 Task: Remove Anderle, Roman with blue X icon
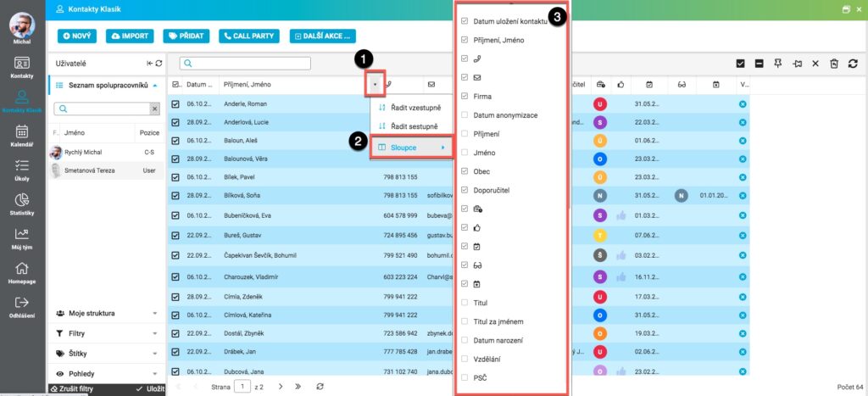coord(743,103)
